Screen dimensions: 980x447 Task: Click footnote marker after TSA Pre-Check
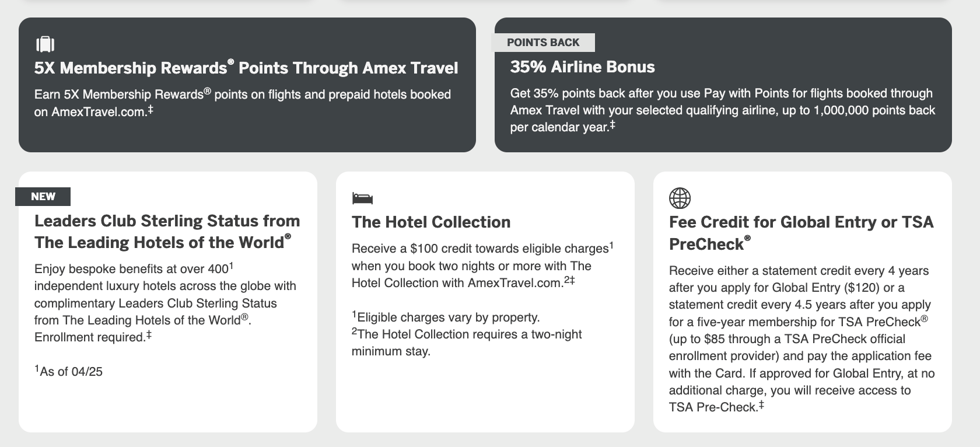[761, 404]
